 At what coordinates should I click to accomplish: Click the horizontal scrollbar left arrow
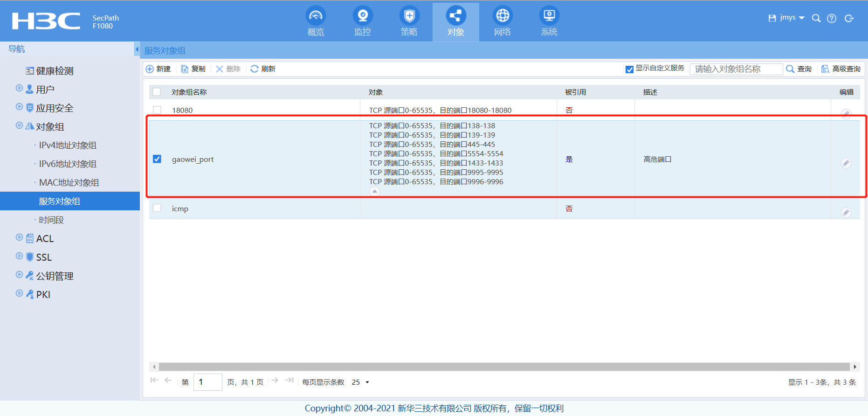coord(154,367)
